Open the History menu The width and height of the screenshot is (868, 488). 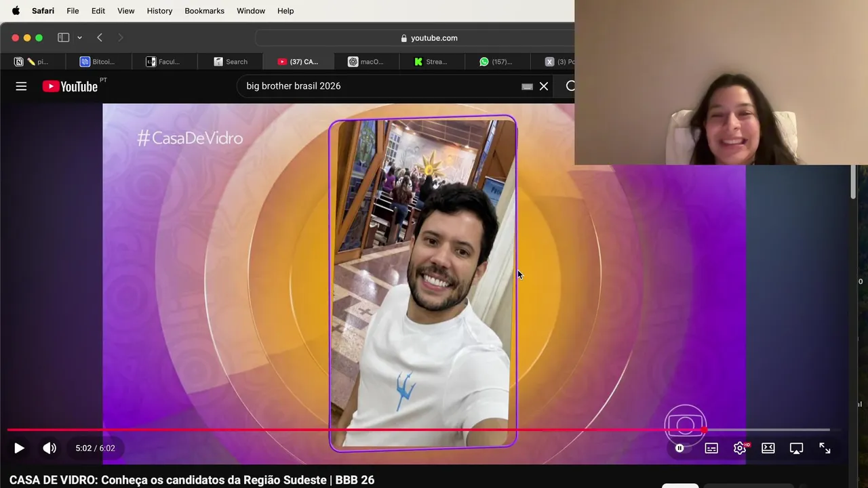pos(159,11)
